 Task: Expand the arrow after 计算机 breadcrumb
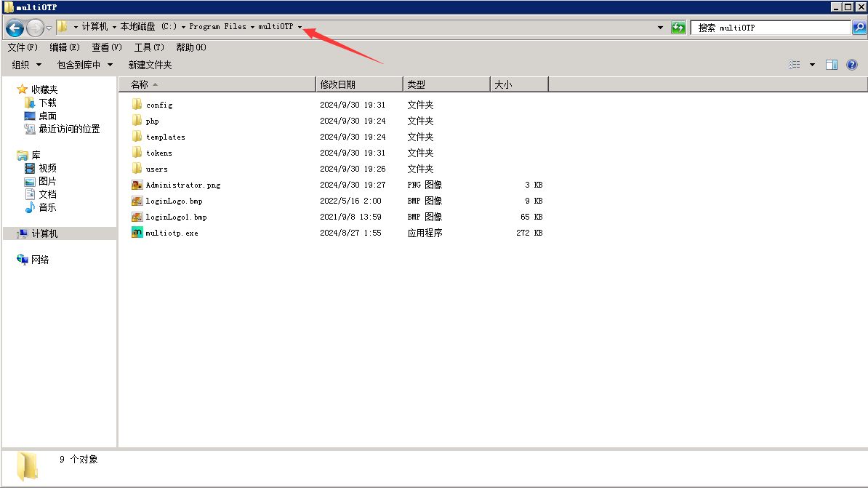click(114, 27)
